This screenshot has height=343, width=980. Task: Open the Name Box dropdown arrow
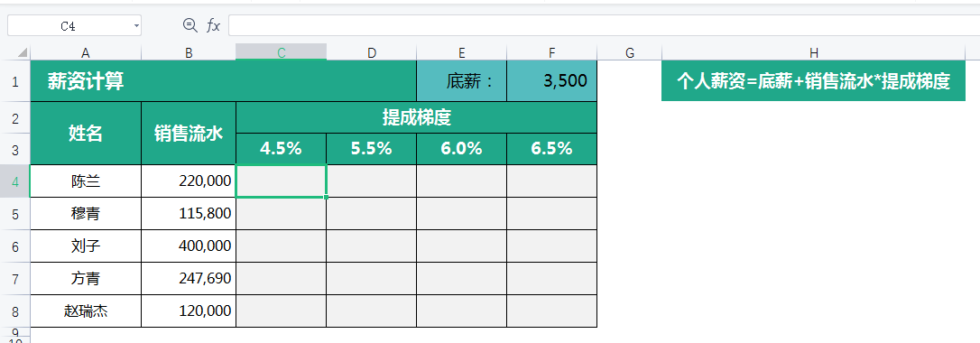coord(136,25)
